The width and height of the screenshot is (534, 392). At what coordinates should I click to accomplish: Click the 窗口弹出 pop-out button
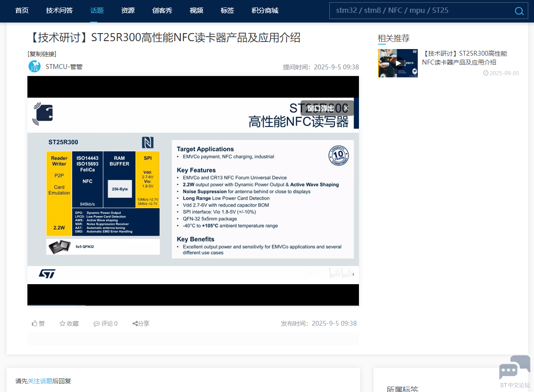point(321,108)
